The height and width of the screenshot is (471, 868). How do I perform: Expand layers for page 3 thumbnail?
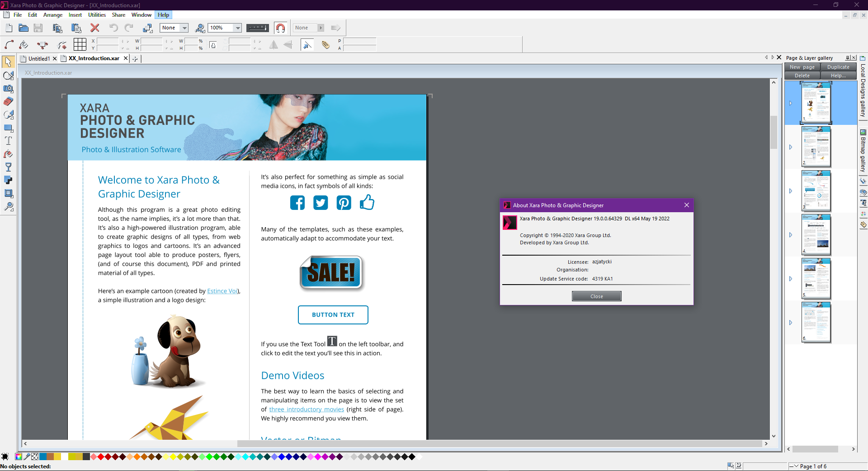pyautogui.click(x=791, y=191)
